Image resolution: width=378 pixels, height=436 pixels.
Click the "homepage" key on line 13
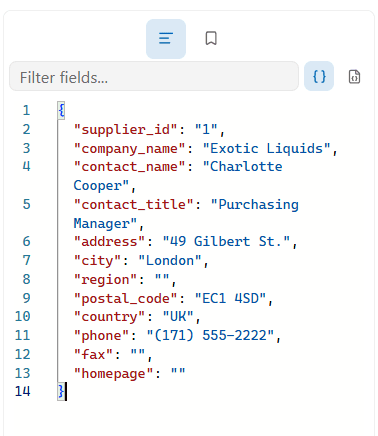pyautogui.click(x=113, y=373)
